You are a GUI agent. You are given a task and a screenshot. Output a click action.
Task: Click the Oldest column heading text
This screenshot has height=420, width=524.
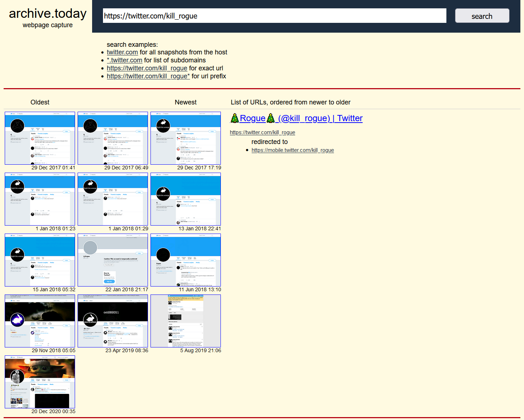(x=40, y=102)
